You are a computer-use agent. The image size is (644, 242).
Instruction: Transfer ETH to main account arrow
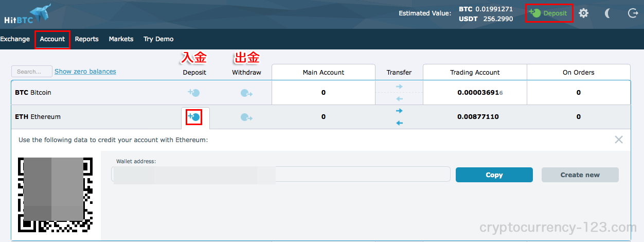(x=399, y=123)
